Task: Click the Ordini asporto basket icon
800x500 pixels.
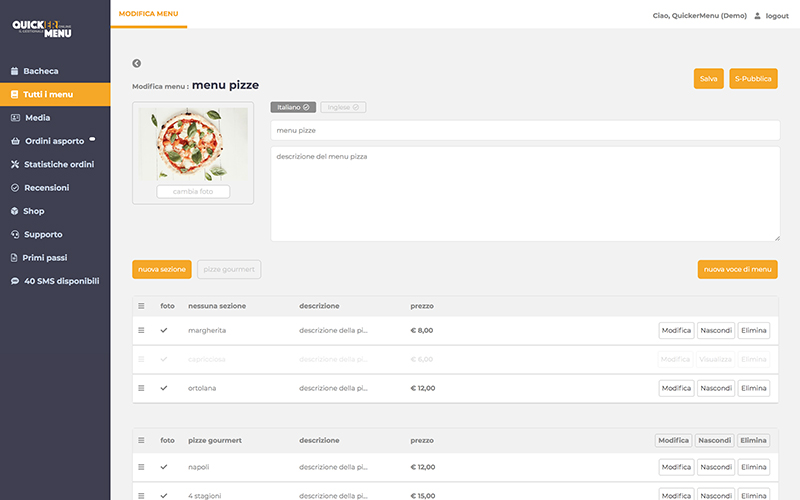Action: pos(15,141)
